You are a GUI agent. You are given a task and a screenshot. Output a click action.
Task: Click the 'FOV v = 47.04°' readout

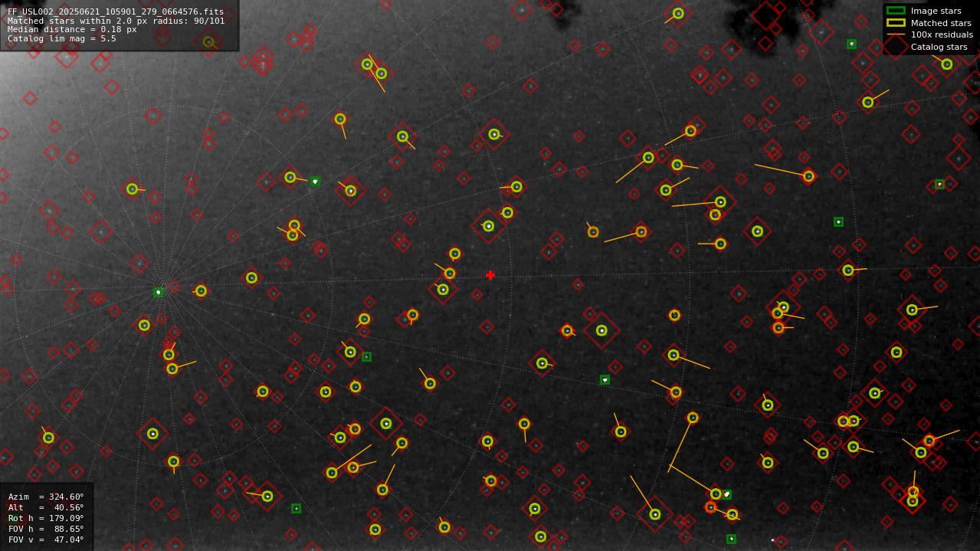pyautogui.click(x=46, y=540)
